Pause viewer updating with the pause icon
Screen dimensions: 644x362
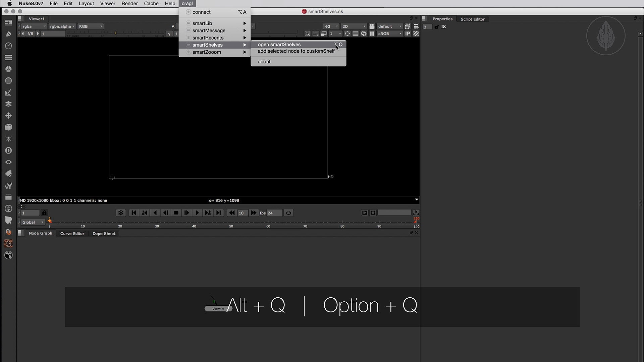[372, 34]
